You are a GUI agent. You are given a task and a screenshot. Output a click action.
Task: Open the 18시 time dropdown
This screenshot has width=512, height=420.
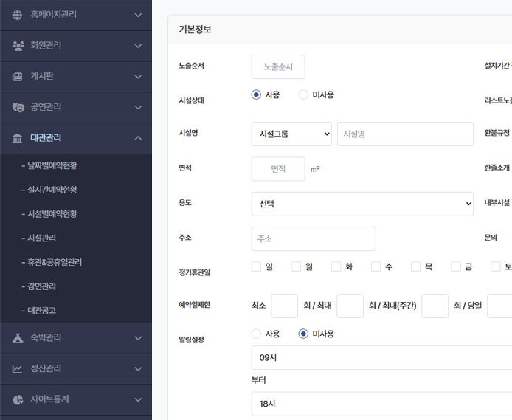(x=381, y=404)
